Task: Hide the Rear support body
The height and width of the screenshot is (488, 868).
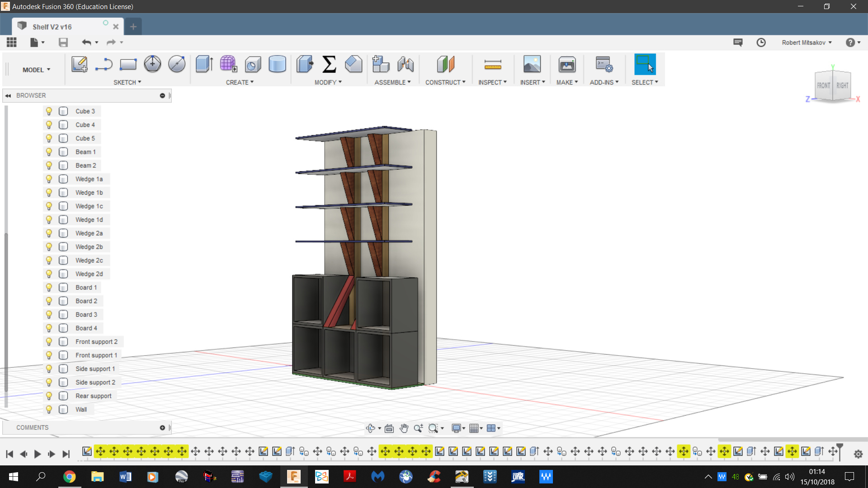Action: [x=49, y=396]
